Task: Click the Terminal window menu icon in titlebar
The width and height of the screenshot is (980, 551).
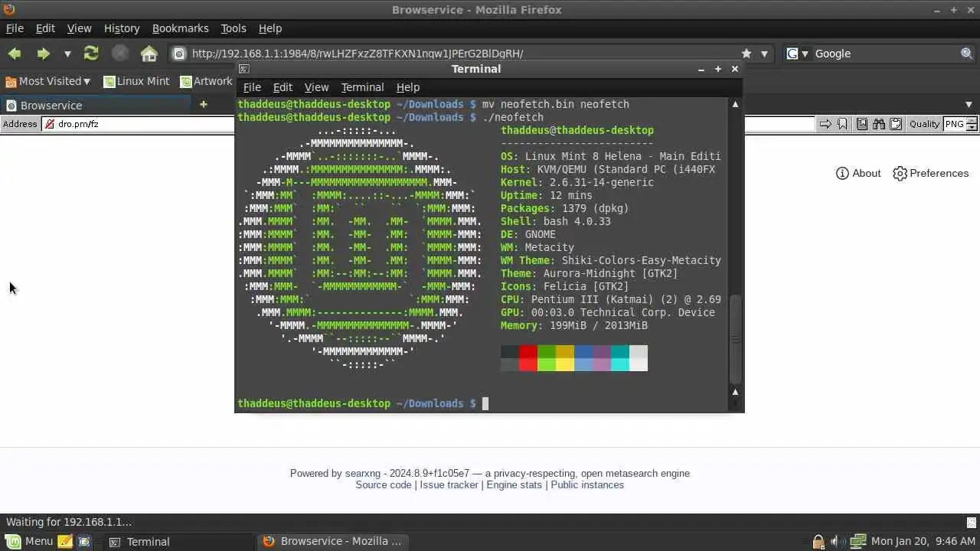Action: tap(243, 69)
